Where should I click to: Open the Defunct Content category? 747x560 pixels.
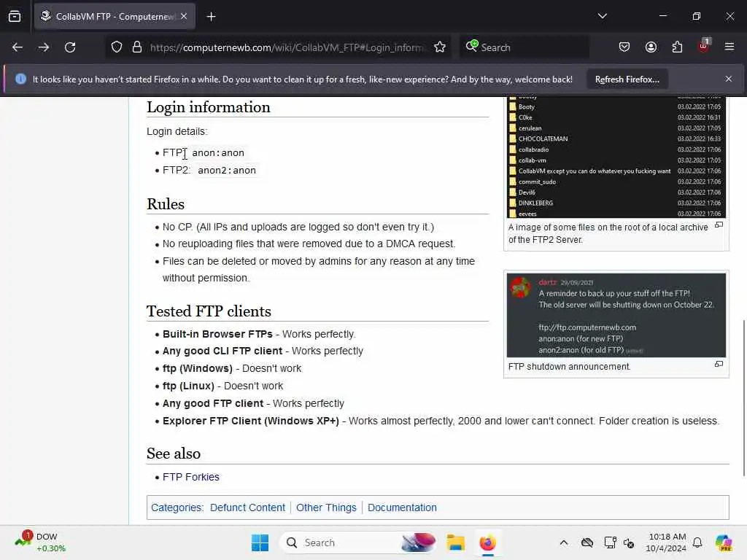(x=247, y=507)
